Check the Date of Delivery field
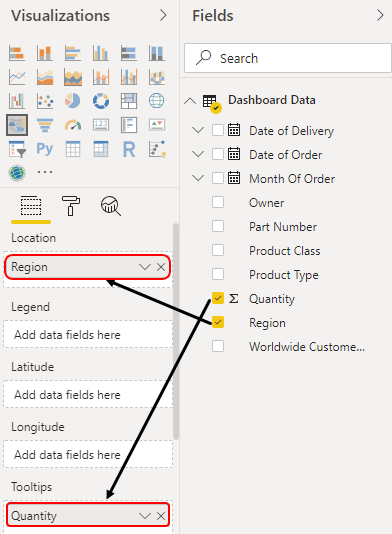392x534 pixels. (218, 130)
